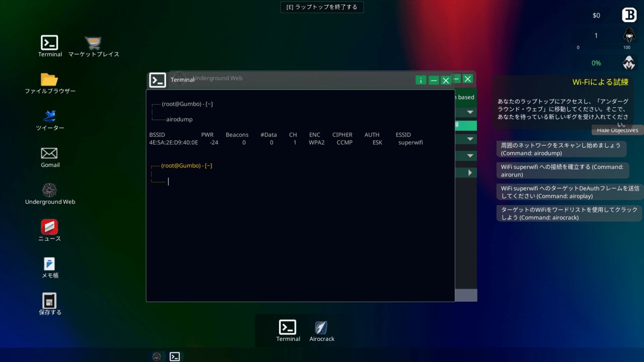
Task: Select the airodump objective entry
Action: [x=560, y=149]
